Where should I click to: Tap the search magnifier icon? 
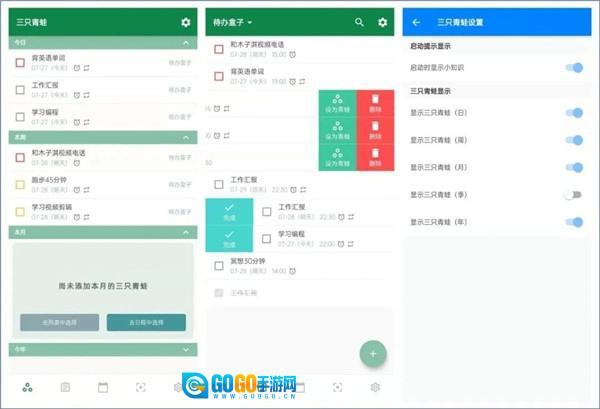point(359,22)
